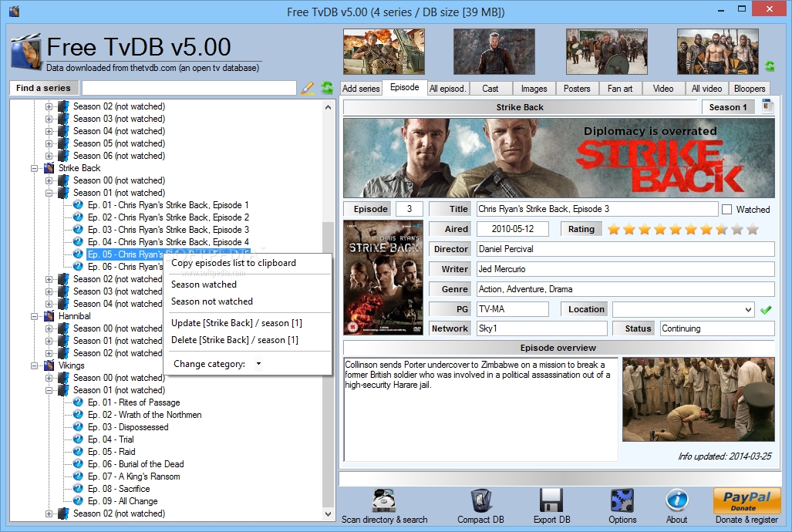Click the PayPal Donate button
792x532 pixels.
point(747,500)
